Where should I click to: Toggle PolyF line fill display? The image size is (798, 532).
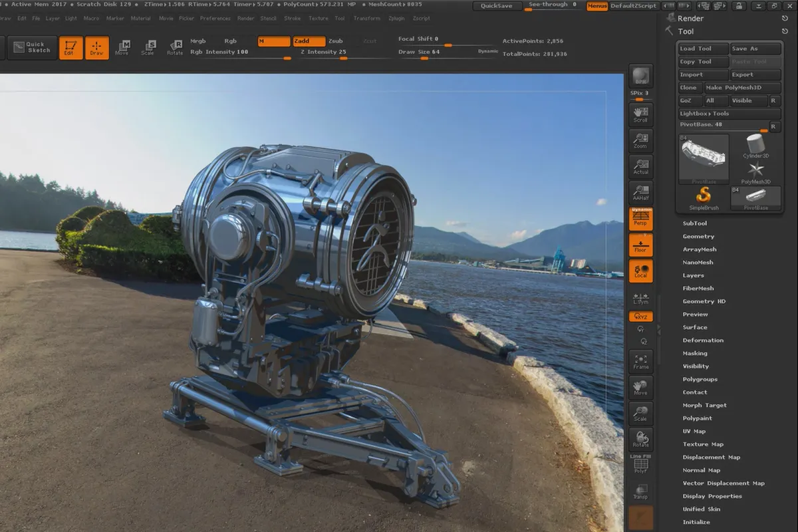[641, 464]
